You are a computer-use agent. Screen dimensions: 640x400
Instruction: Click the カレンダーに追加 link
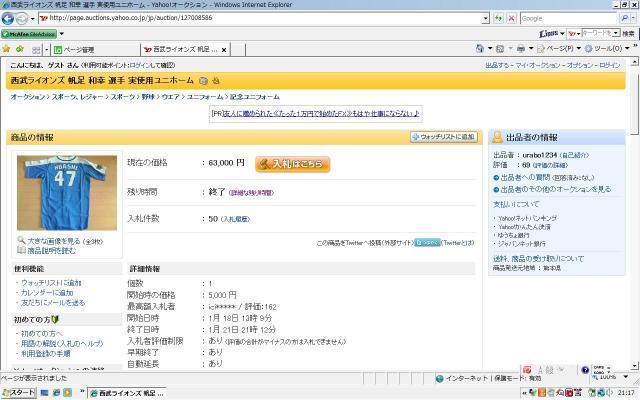pyautogui.click(x=47, y=293)
